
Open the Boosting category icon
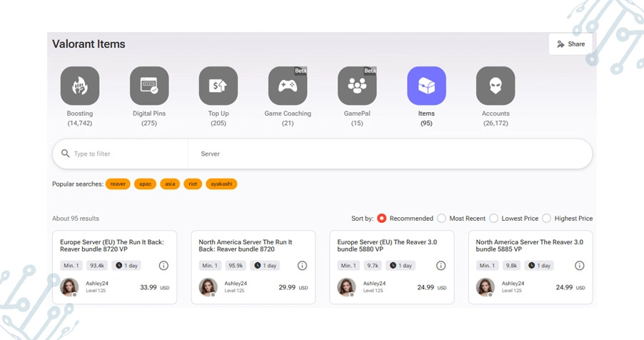80,86
